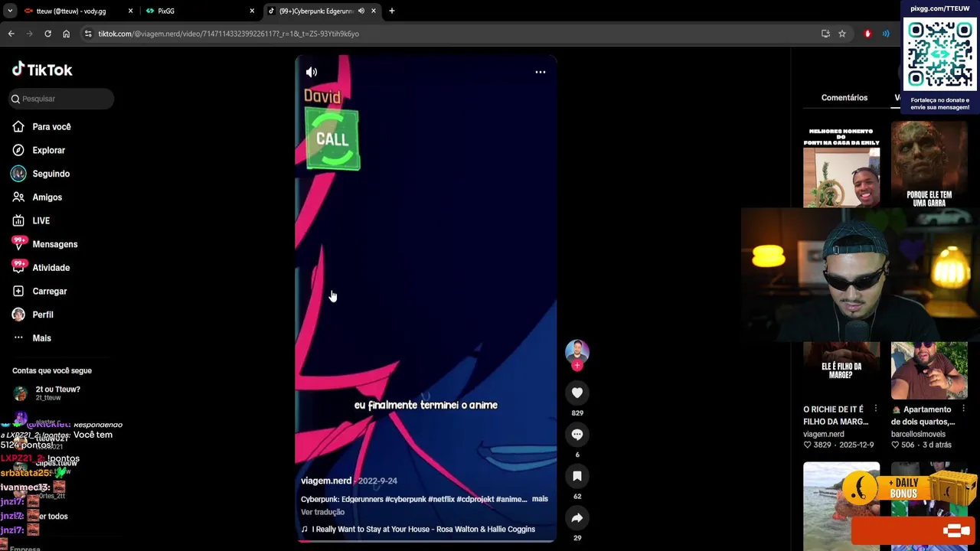Click the install app icon in address bar
The height and width of the screenshot is (551, 980).
(825, 34)
